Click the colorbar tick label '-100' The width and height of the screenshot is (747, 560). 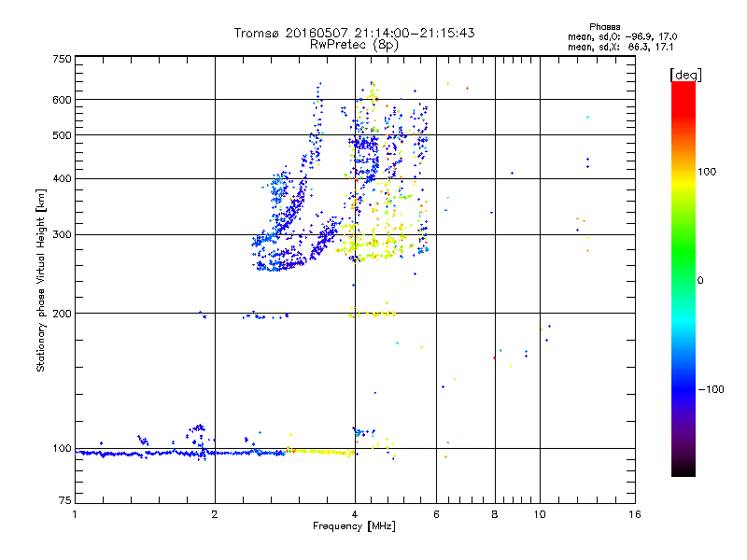click(x=711, y=389)
